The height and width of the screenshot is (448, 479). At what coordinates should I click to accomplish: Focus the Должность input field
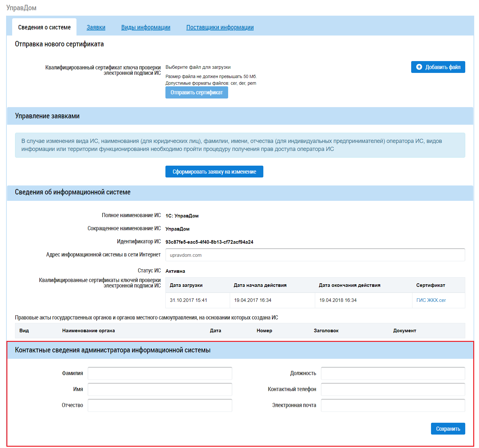[x=393, y=373]
